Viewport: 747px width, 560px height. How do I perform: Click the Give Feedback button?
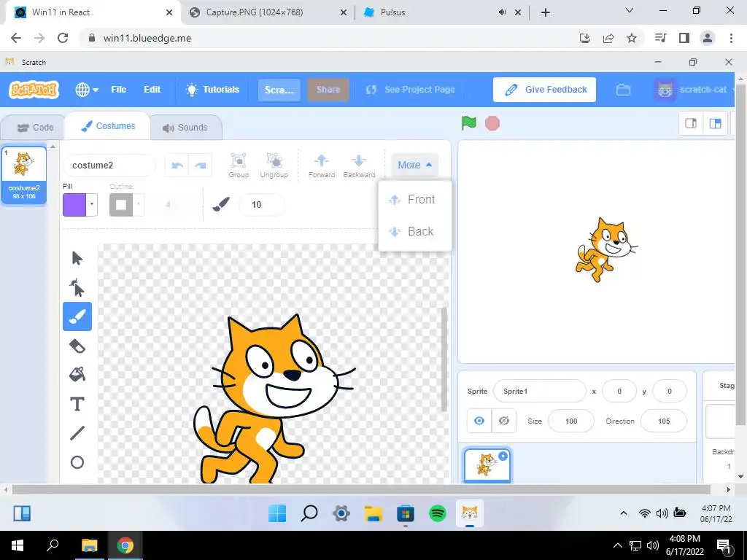point(544,90)
